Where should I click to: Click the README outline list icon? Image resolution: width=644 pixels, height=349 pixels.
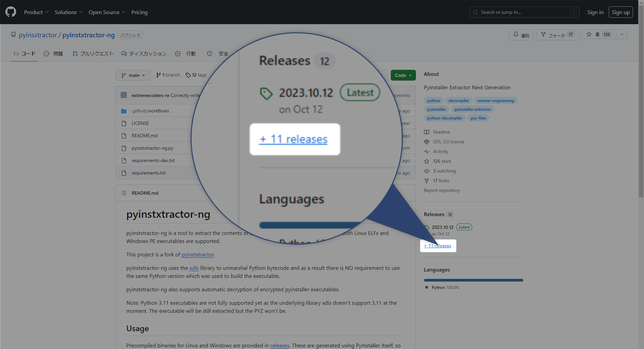(124, 193)
